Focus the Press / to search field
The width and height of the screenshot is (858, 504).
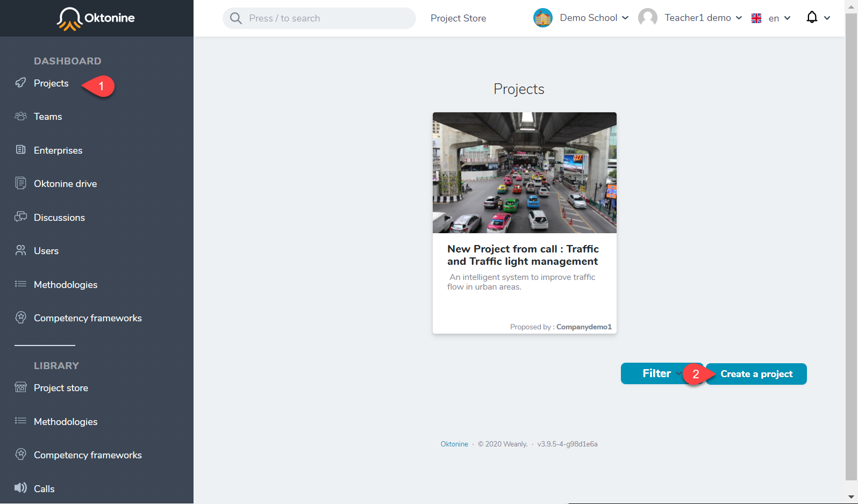coord(319,18)
